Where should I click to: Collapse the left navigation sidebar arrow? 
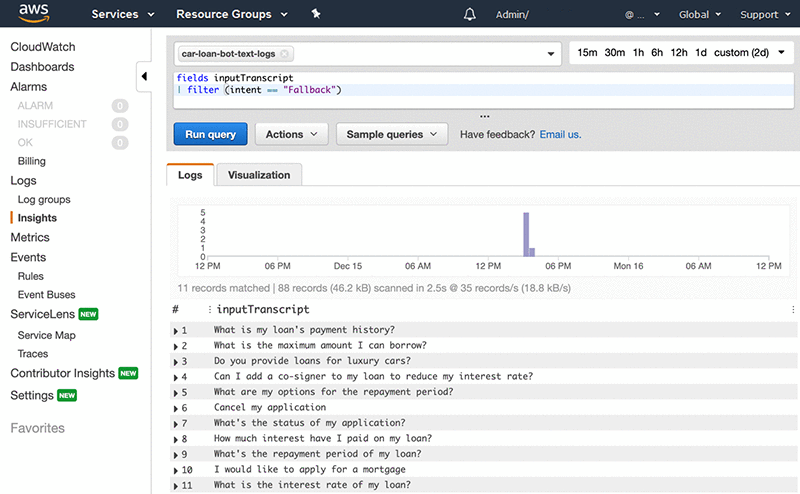click(x=144, y=77)
